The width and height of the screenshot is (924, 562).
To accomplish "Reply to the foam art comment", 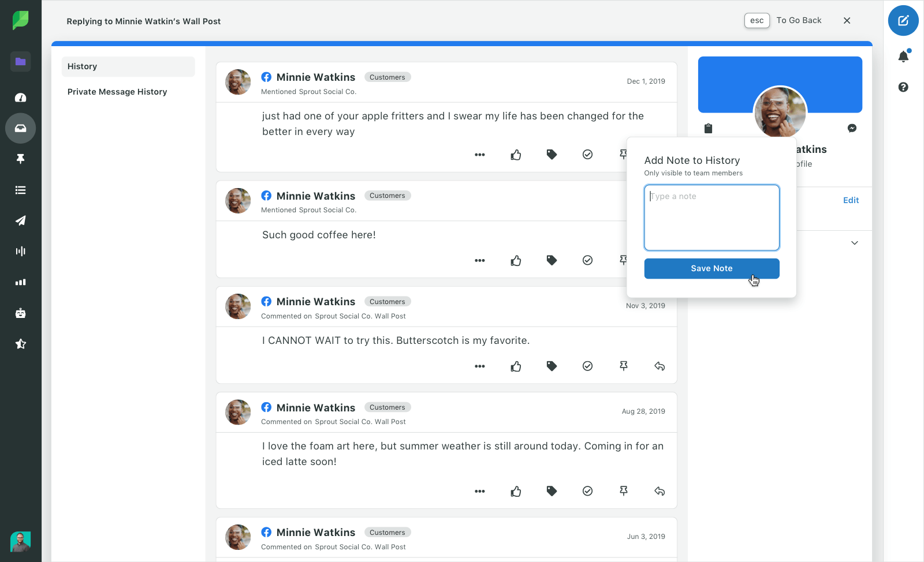I will pos(660,492).
